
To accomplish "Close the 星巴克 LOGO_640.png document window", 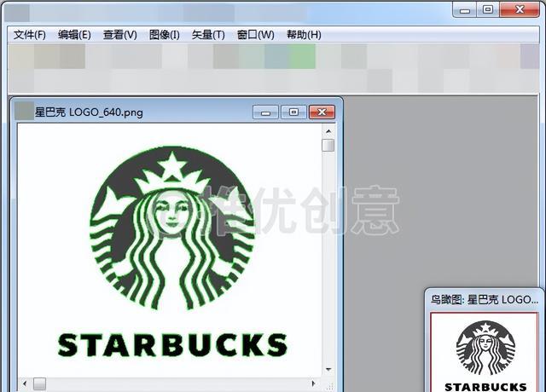I will 322,112.
